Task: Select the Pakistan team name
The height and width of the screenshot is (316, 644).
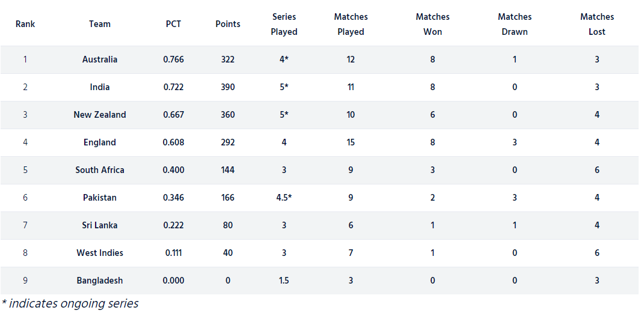Action: [x=100, y=198]
